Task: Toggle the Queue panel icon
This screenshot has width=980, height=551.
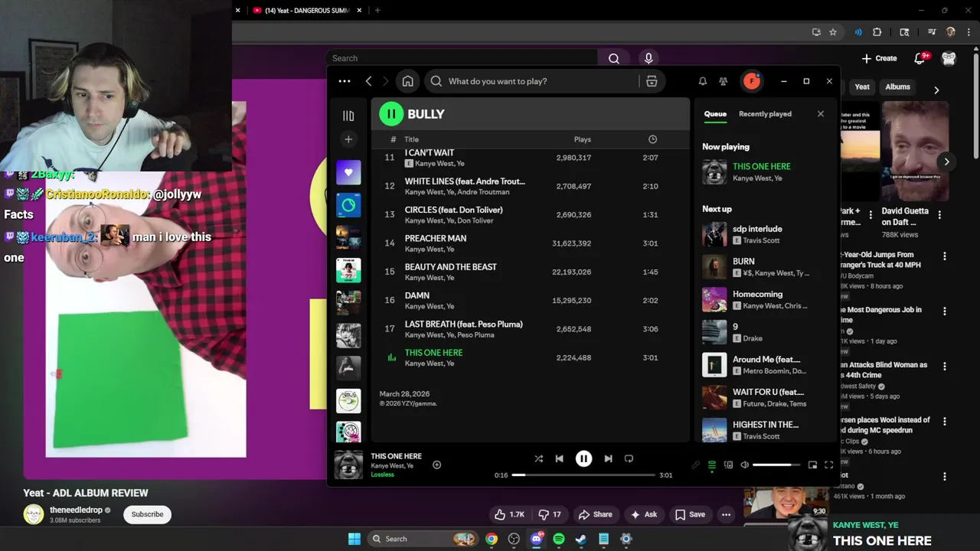Action: coord(712,465)
